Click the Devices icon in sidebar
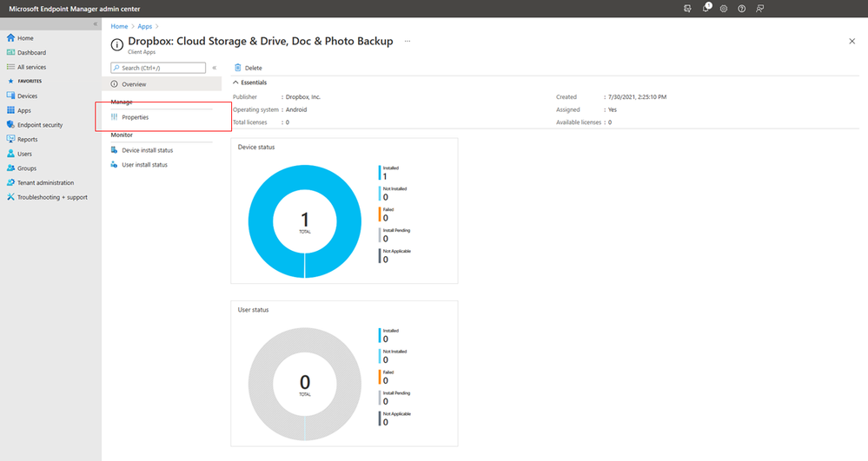The height and width of the screenshot is (461, 868). click(x=10, y=95)
